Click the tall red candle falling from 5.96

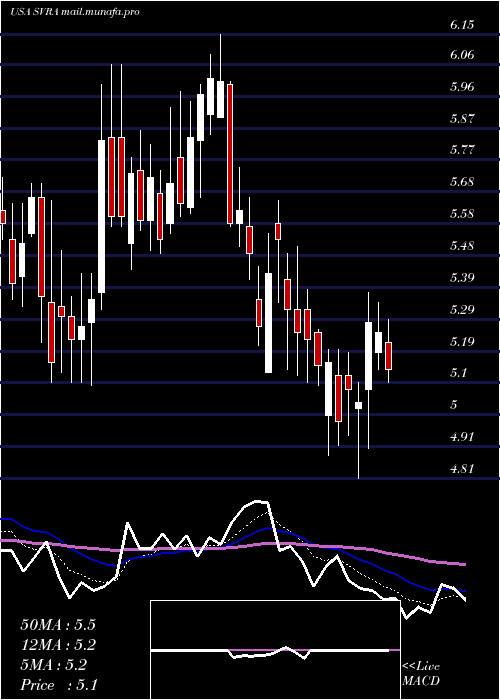coord(230,154)
